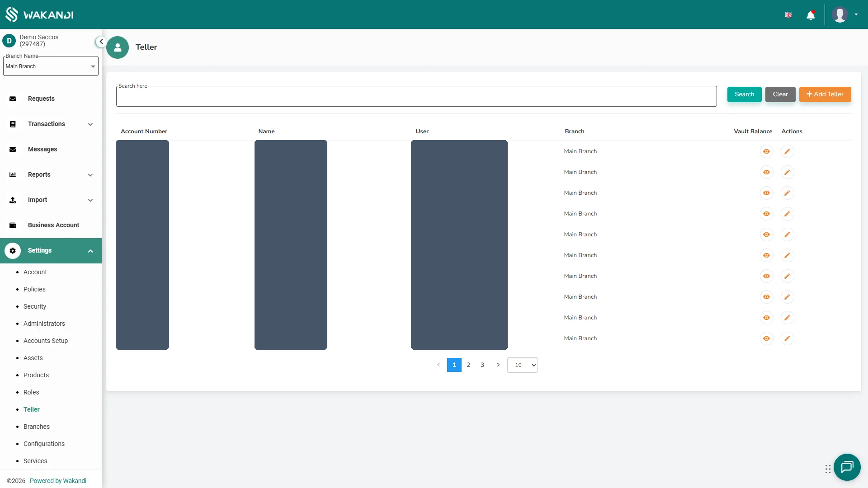View vault balance of fifth row
Image resolution: width=868 pixels, height=488 pixels.
point(766,235)
